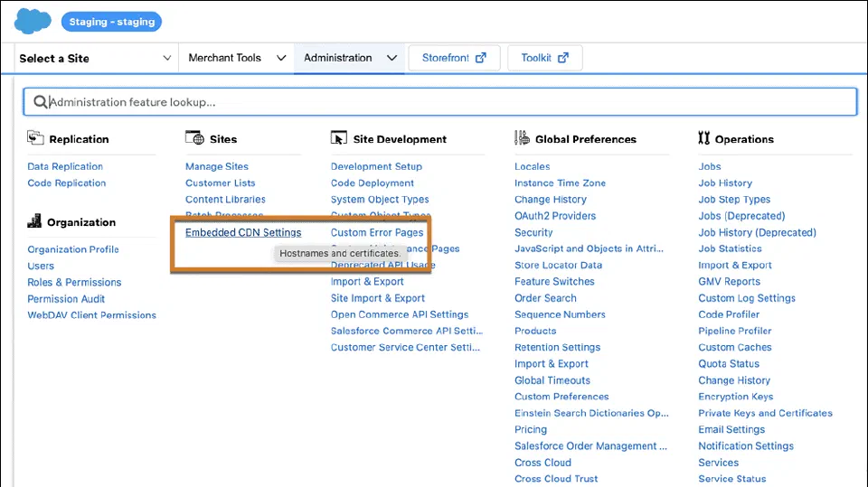The height and width of the screenshot is (487, 868).
Task: Open Custom Error Pages
Action: coord(377,232)
